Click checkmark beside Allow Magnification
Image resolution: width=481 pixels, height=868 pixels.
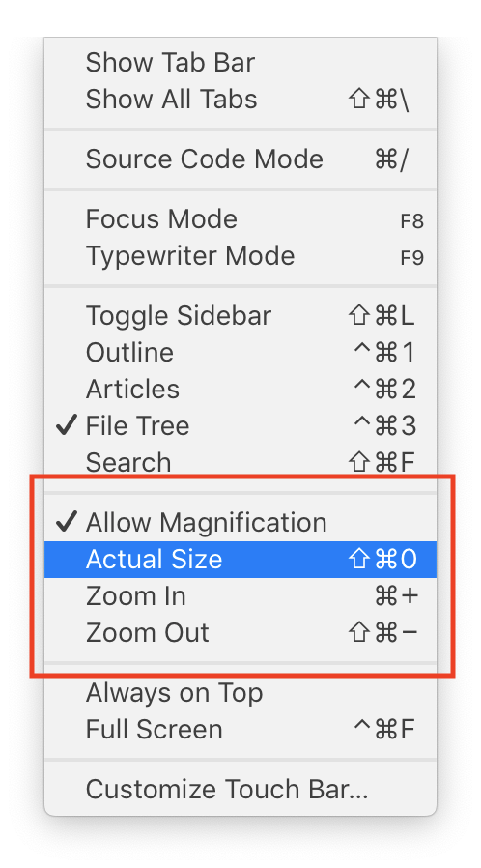pyautogui.click(x=66, y=522)
